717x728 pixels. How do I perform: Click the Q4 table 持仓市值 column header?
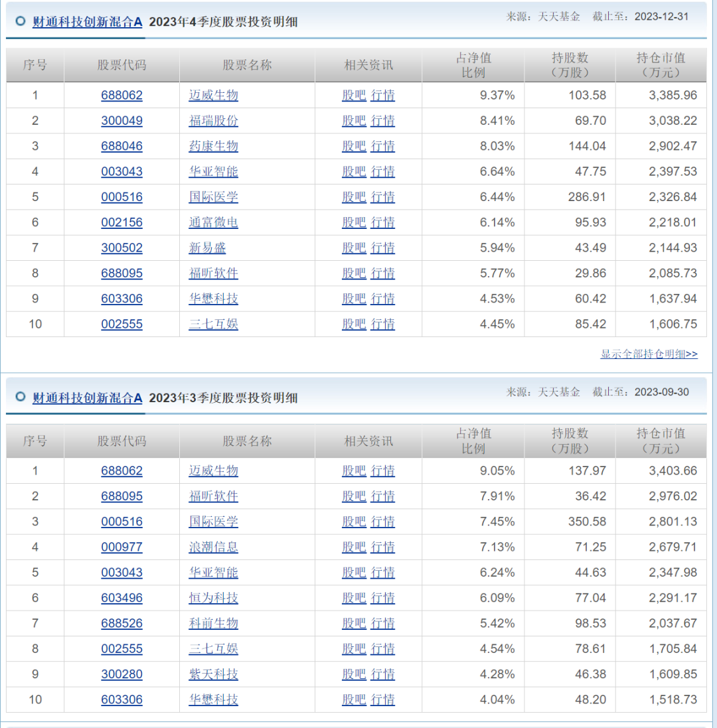click(x=661, y=65)
